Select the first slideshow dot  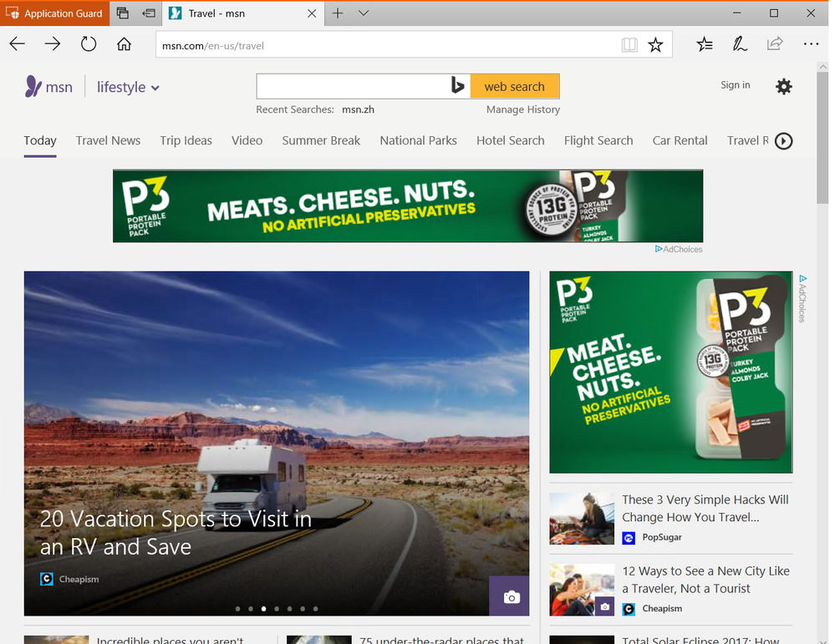pyautogui.click(x=237, y=609)
